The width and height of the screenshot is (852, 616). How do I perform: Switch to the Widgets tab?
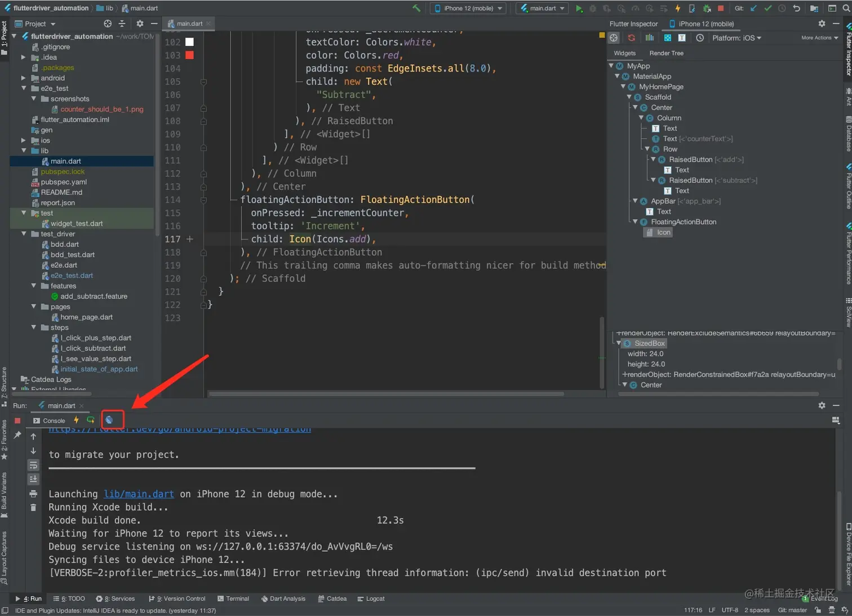[624, 53]
